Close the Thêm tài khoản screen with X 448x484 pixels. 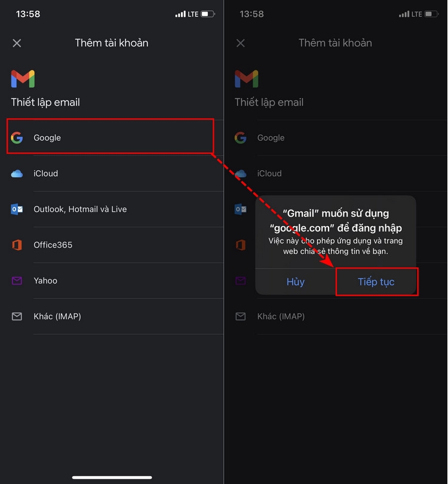[17, 43]
